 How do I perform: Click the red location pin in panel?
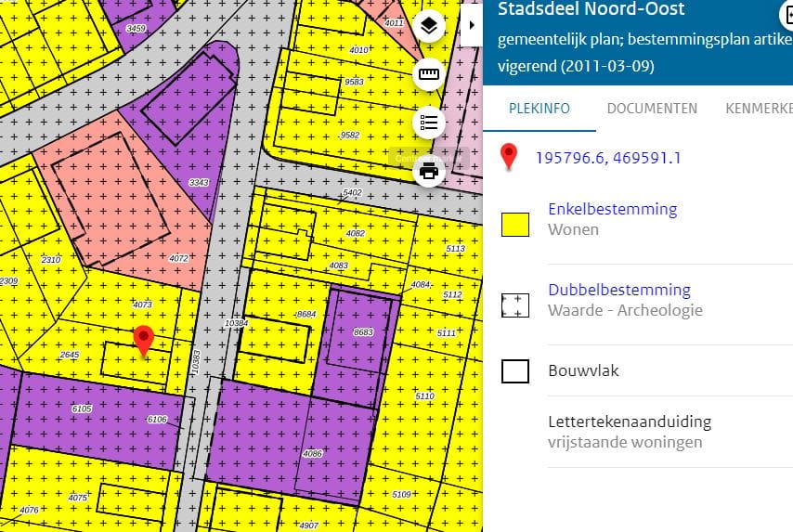(x=509, y=156)
